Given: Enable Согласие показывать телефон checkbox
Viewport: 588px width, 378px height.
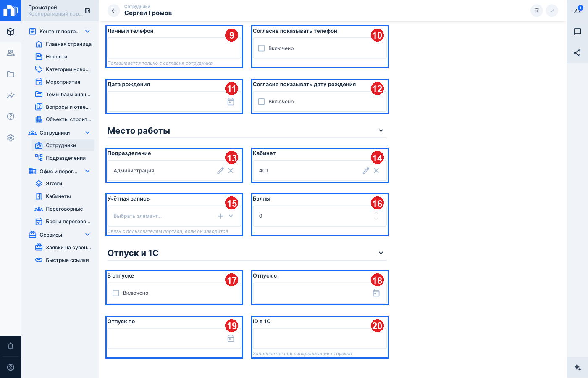Looking at the screenshot, I should tap(261, 48).
